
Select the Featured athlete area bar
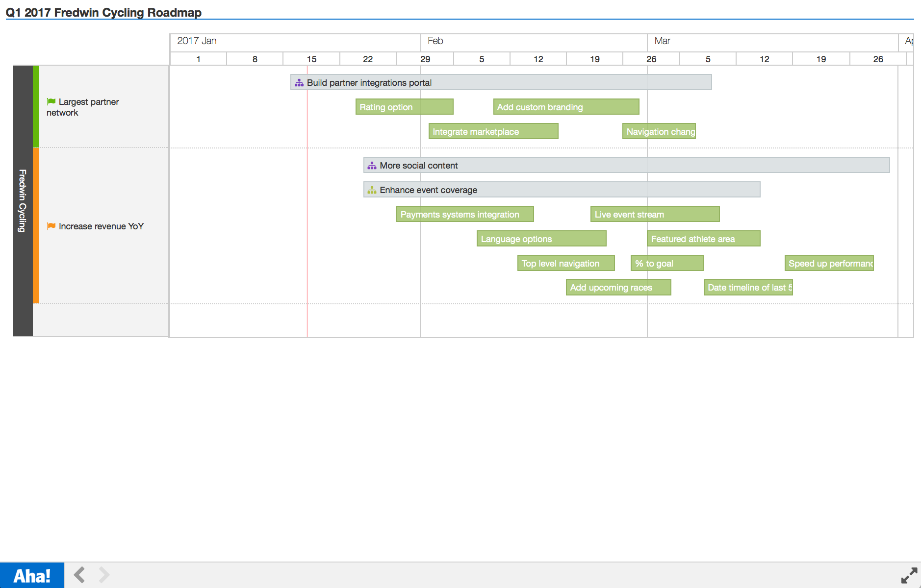(704, 239)
